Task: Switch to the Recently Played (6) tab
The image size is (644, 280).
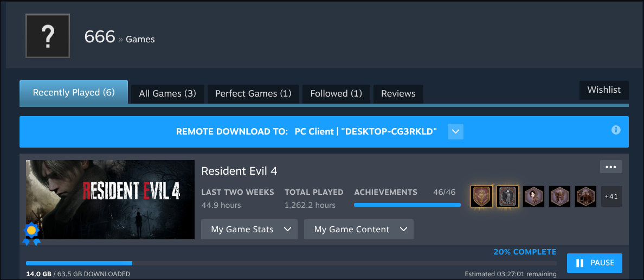Action: pyautogui.click(x=74, y=92)
